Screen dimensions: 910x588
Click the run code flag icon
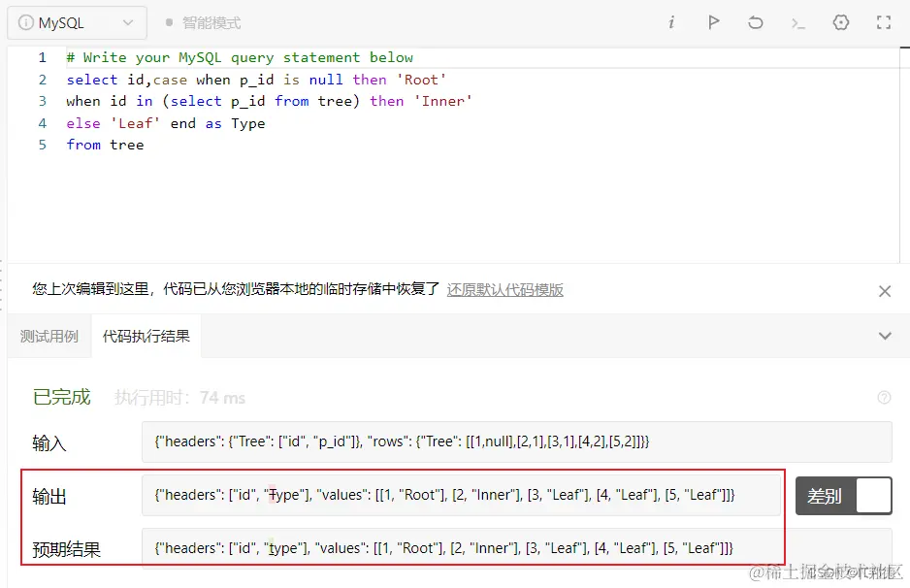[713, 22]
